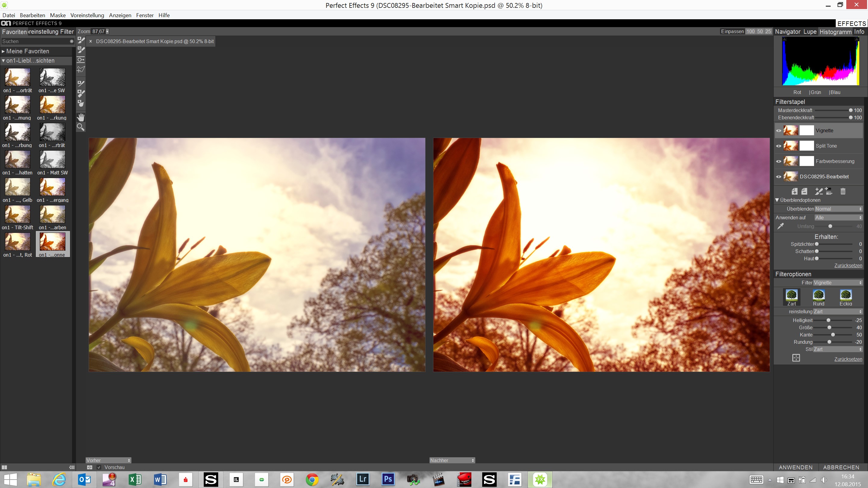Screen dimensions: 868x488
Task: Open the Überblenden Normal dropdown
Action: click(838, 209)
